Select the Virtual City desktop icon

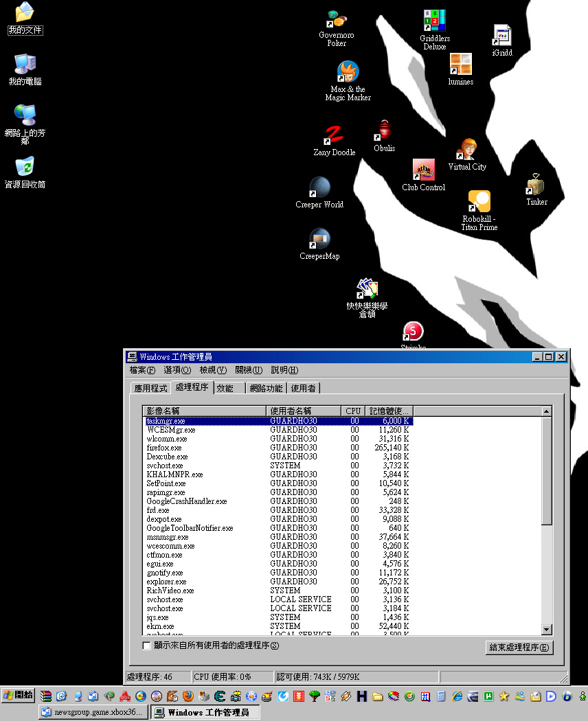[x=467, y=150]
